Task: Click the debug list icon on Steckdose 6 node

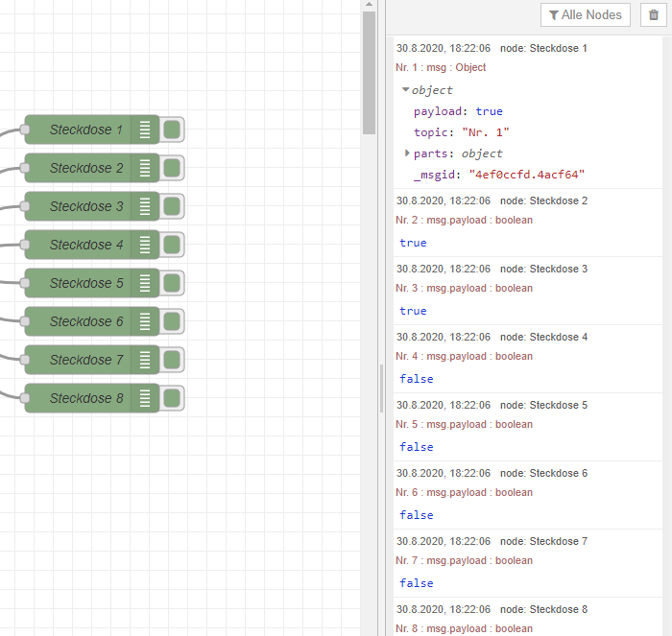Action: point(145,321)
